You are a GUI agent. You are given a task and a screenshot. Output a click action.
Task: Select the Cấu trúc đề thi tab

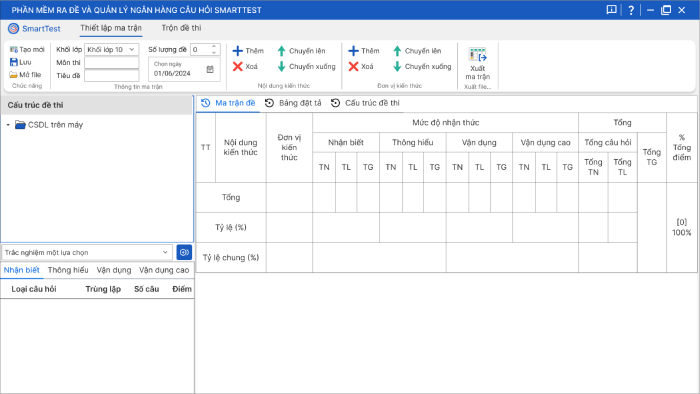(365, 103)
